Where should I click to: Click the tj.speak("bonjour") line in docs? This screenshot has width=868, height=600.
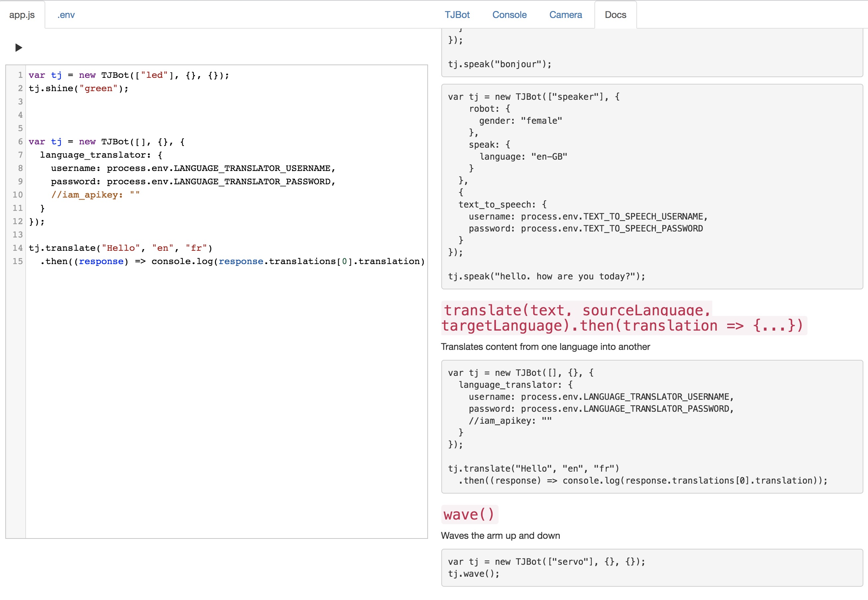(x=500, y=64)
